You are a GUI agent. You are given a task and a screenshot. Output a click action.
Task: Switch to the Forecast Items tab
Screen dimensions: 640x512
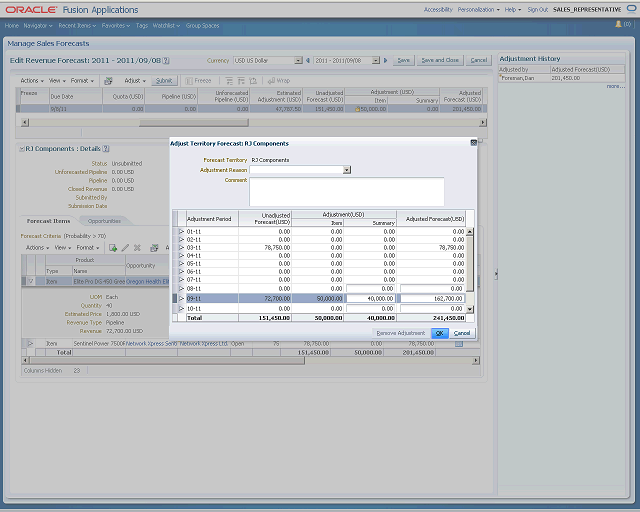[x=48, y=221]
